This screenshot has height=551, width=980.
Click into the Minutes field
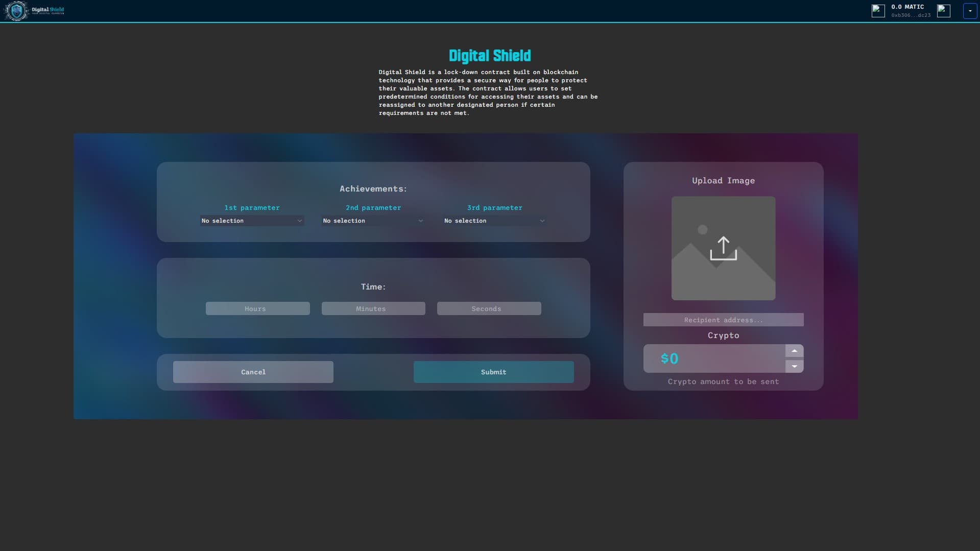[373, 308]
